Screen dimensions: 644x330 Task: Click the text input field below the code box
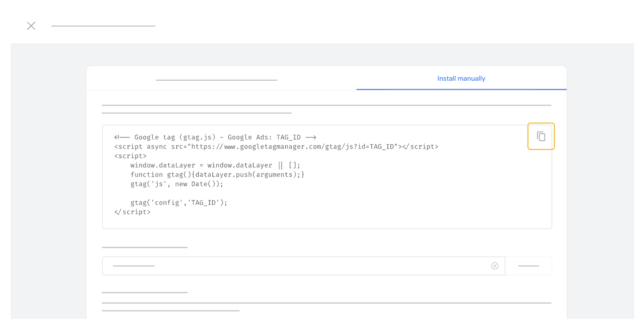pyautogui.click(x=303, y=266)
